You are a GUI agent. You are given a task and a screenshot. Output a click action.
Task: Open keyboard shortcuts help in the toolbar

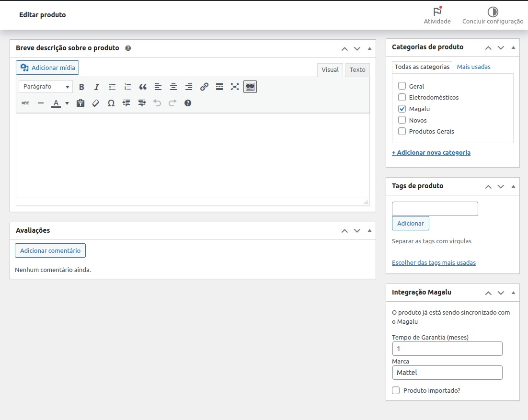pyautogui.click(x=188, y=103)
